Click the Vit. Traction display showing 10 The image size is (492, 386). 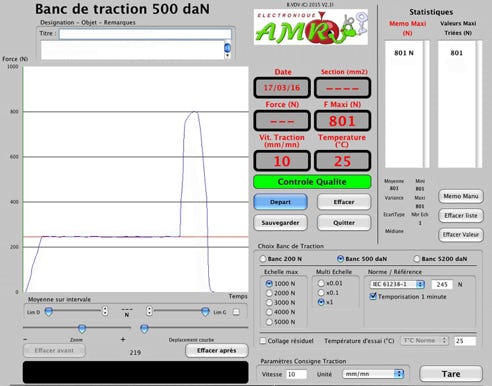click(282, 161)
